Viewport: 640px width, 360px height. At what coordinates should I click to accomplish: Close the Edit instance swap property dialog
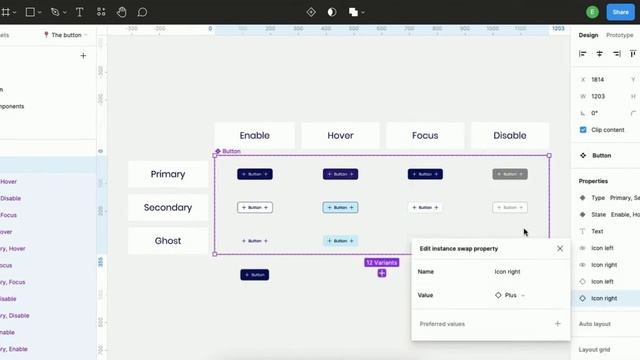(x=560, y=249)
